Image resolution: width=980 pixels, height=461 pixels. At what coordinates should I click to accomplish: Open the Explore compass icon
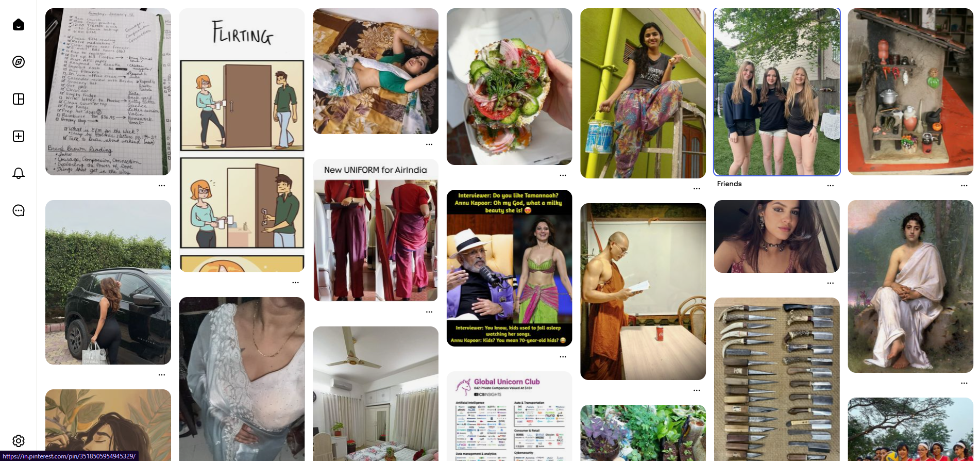pyautogui.click(x=19, y=62)
